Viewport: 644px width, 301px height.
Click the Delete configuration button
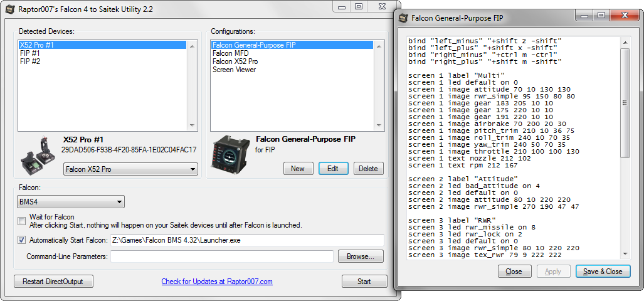pos(369,168)
